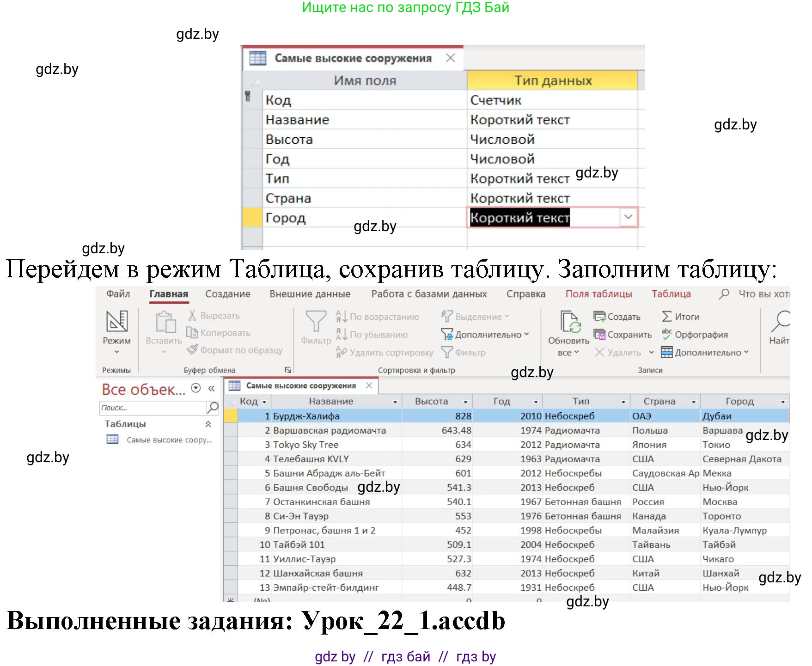This screenshot has height=666, width=812.
Task: Click Удалить сортировку button
Action: tap(383, 352)
